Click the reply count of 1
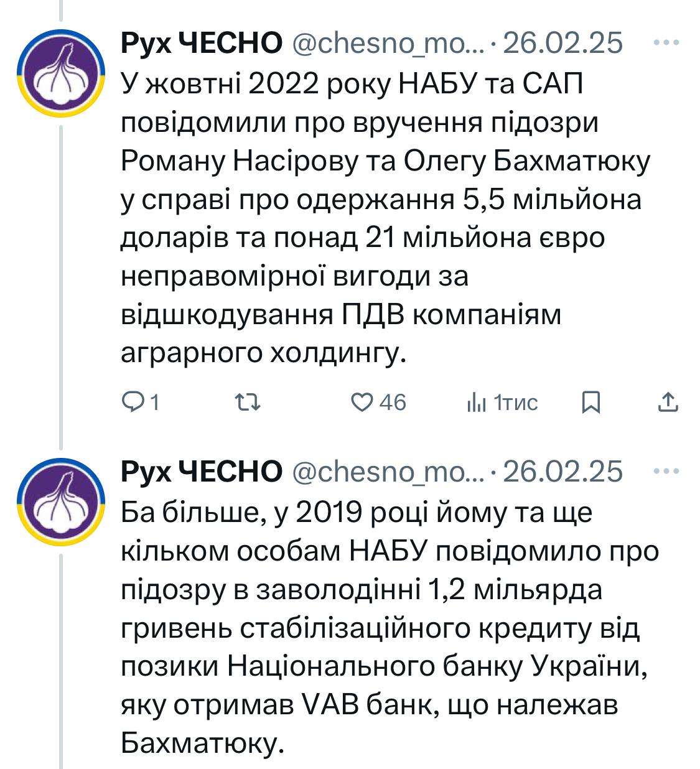This screenshot has height=769, width=700. coord(154,403)
